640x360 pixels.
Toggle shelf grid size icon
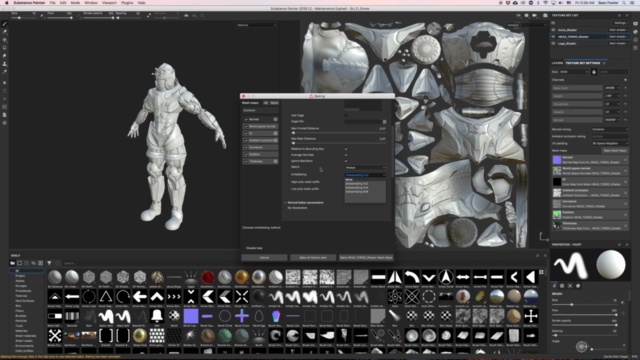tap(541, 272)
